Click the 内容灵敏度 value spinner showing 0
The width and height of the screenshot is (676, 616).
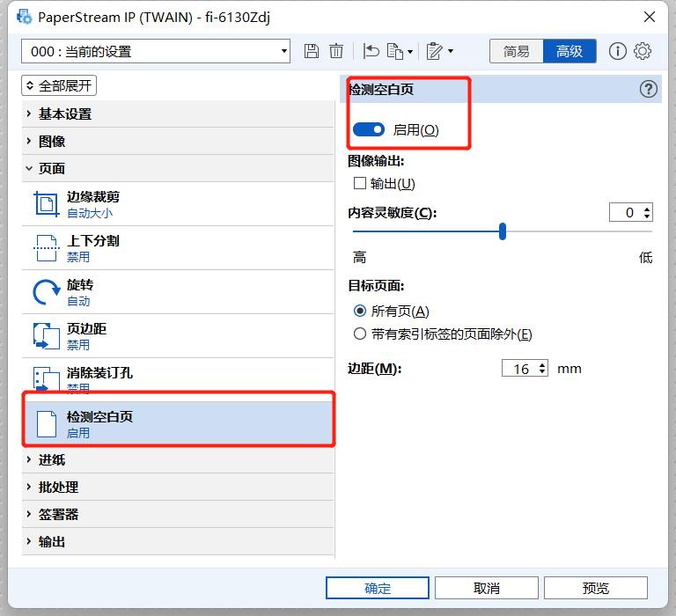pyautogui.click(x=631, y=212)
